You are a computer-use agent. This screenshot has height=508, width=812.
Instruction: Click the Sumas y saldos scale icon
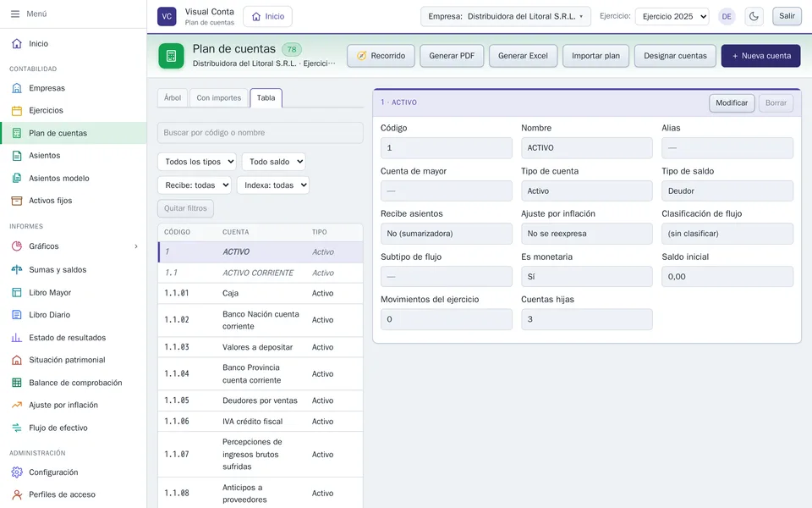click(x=17, y=269)
